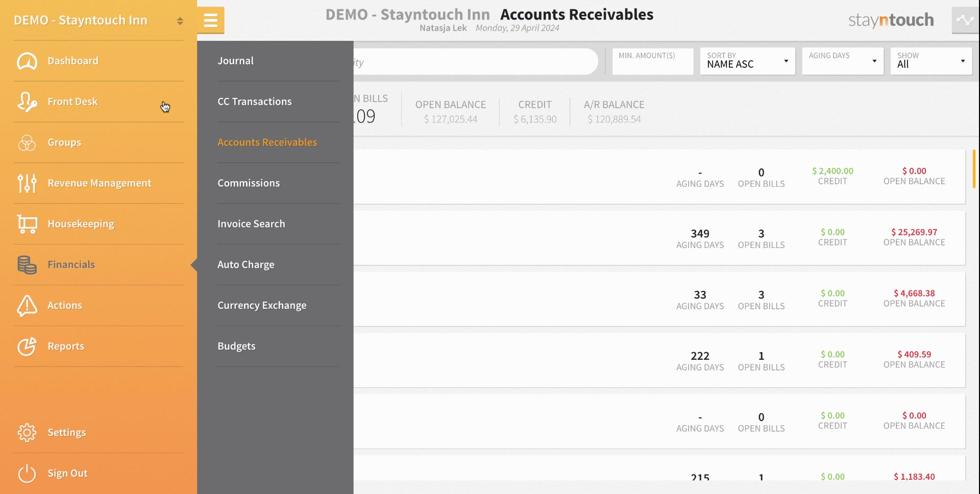Open the Aging Days dropdown
This screenshot has height=494, width=980.
(843, 61)
